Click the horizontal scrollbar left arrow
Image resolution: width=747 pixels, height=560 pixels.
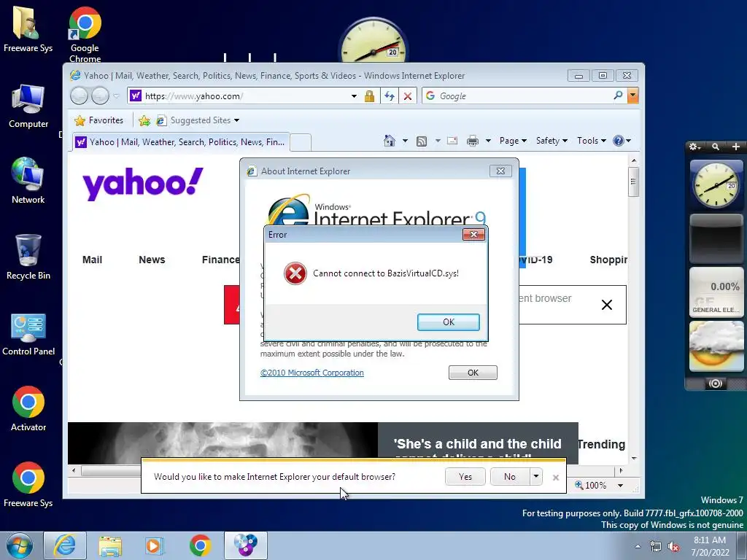pos(74,470)
